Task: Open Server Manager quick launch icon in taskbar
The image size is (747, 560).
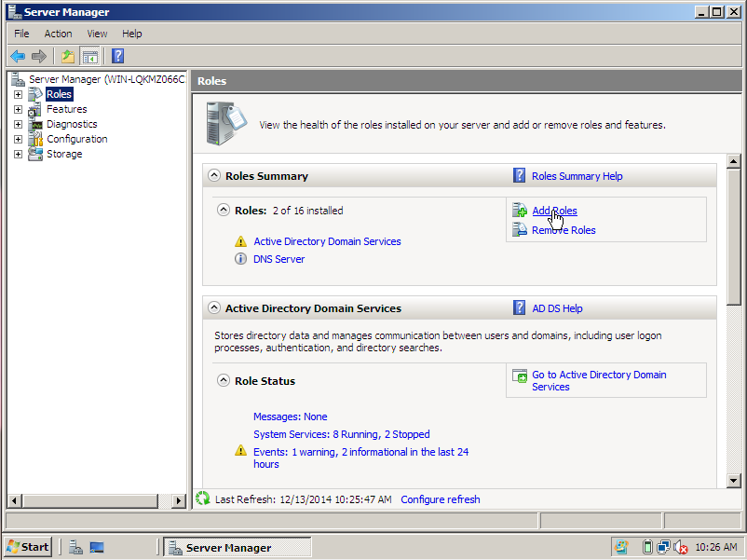Action: tap(75, 547)
